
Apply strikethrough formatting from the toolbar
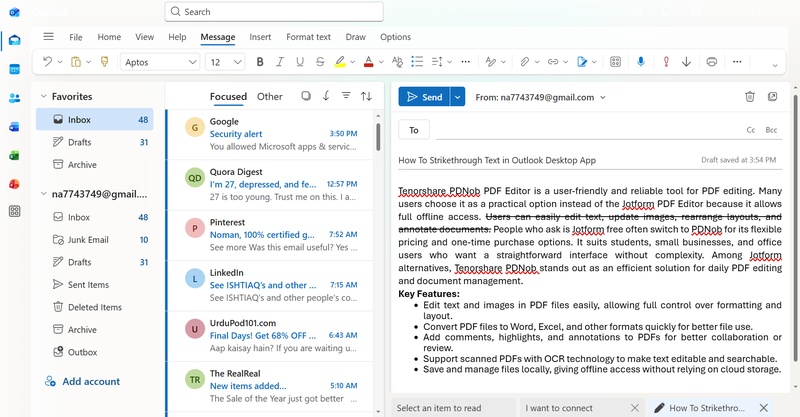(x=320, y=62)
